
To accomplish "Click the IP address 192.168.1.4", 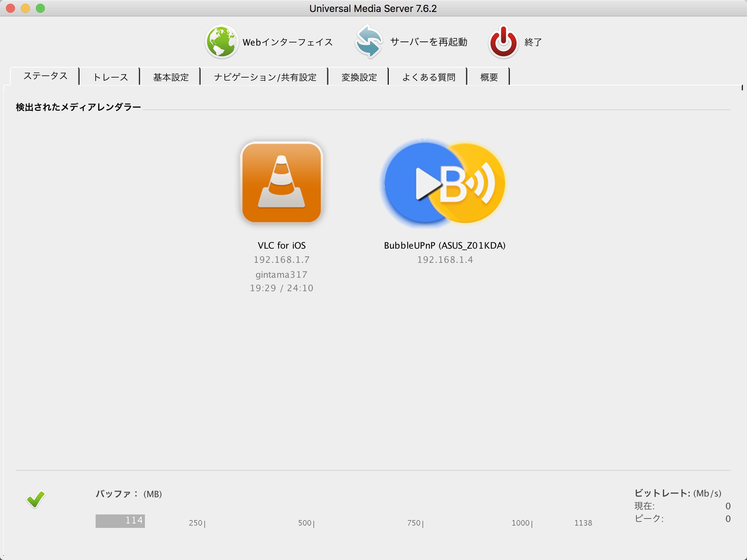I will [x=445, y=259].
